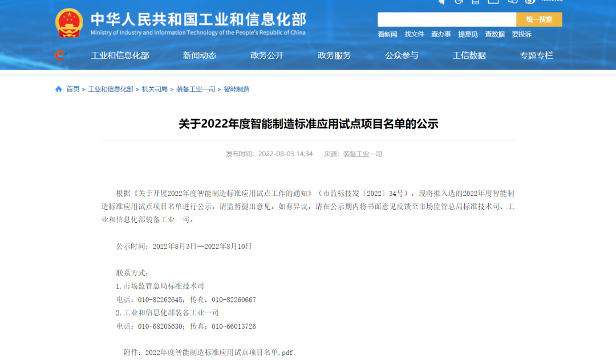The image size is (616, 364).
Task: Open the 要投诉 quick link
Action: coord(521,35)
